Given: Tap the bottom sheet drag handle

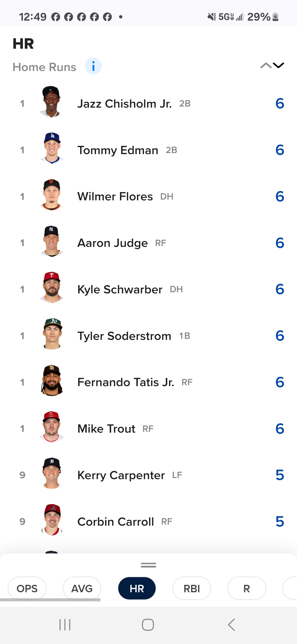Looking at the screenshot, I should [148, 565].
